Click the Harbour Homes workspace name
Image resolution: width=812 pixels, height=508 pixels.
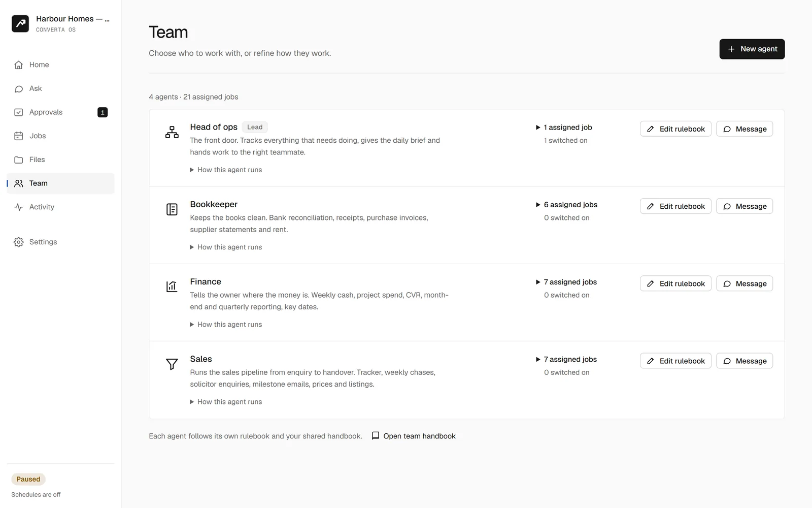tap(73, 19)
